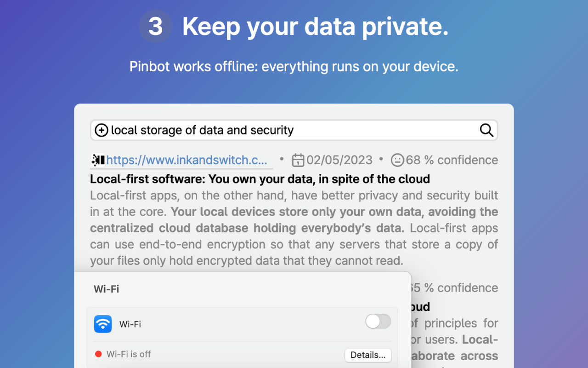The width and height of the screenshot is (588, 368).
Task: Click the step number 3 badge
Action: 156,26
